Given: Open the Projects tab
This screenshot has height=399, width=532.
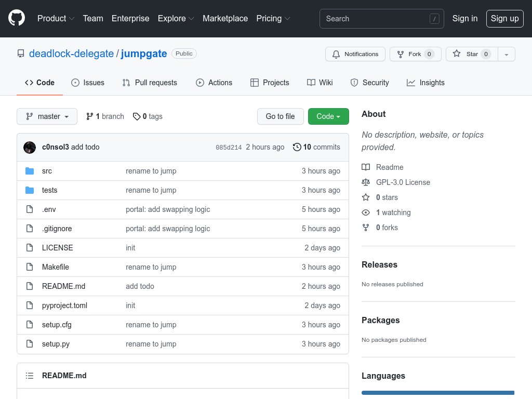Looking at the screenshot, I should 270,83.
